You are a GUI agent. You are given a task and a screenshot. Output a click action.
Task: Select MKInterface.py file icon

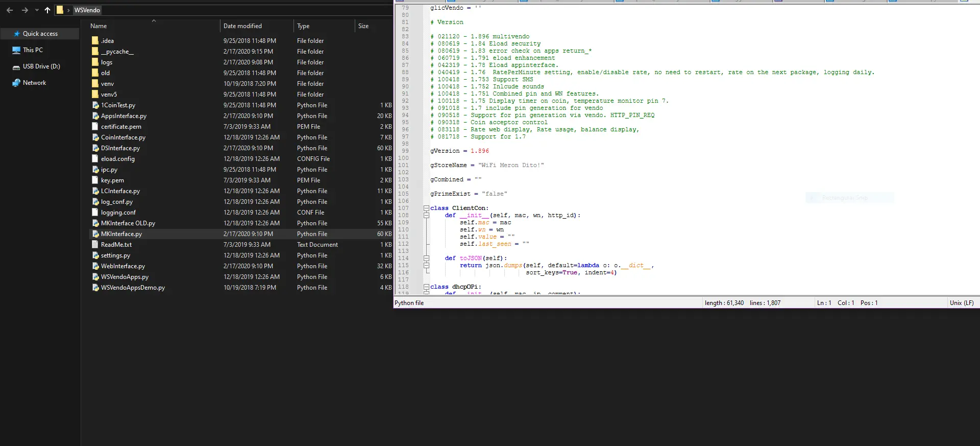point(95,233)
